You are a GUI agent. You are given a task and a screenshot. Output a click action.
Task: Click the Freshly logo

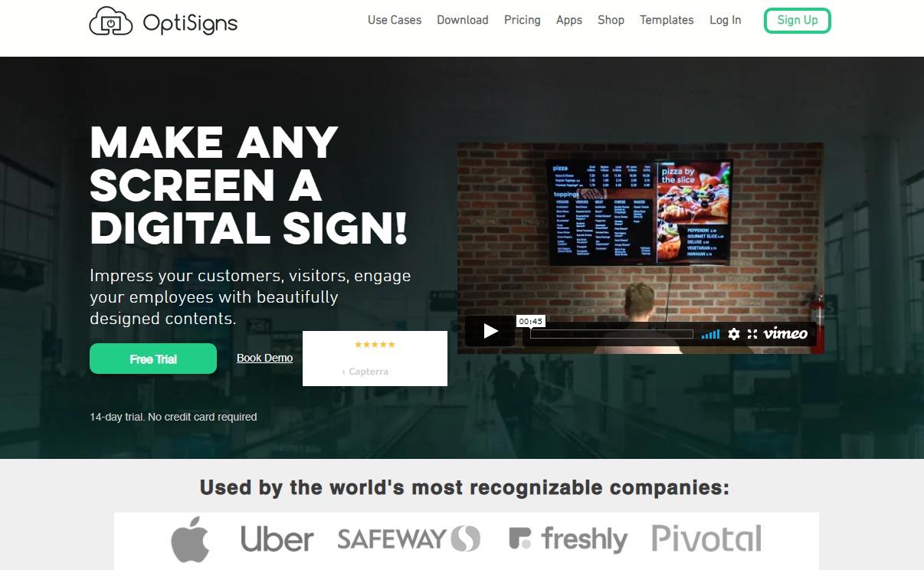click(568, 539)
